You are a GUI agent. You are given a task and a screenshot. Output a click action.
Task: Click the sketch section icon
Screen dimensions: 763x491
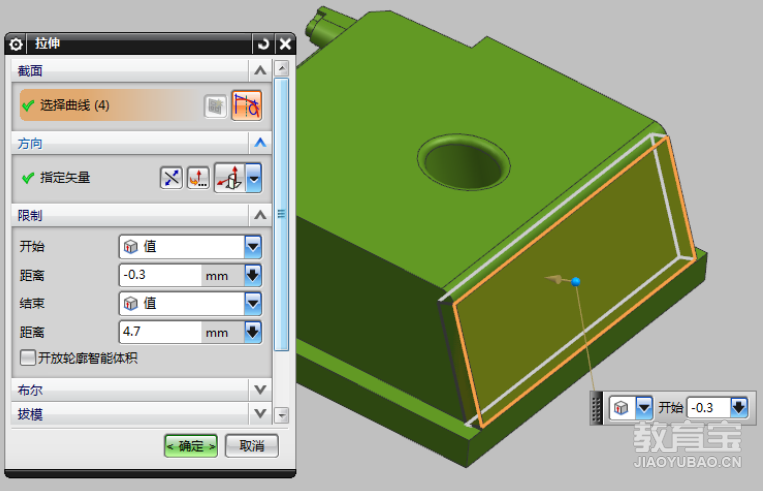(216, 106)
